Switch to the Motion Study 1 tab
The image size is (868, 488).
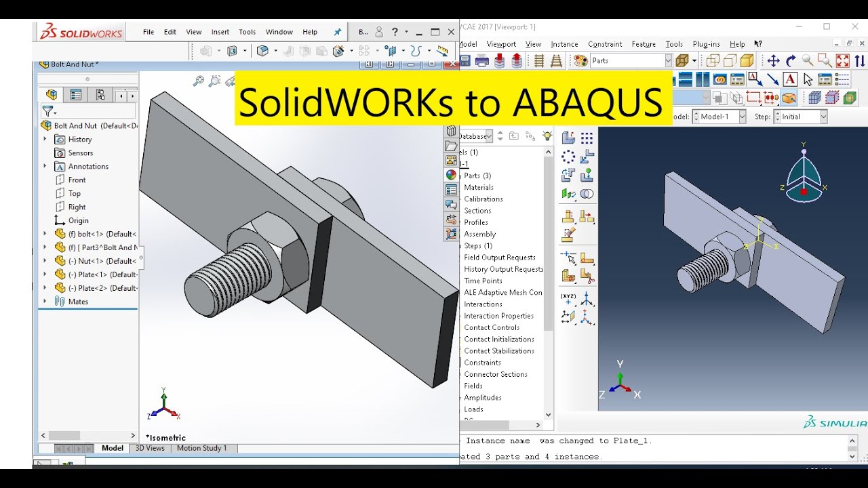coord(202,448)
